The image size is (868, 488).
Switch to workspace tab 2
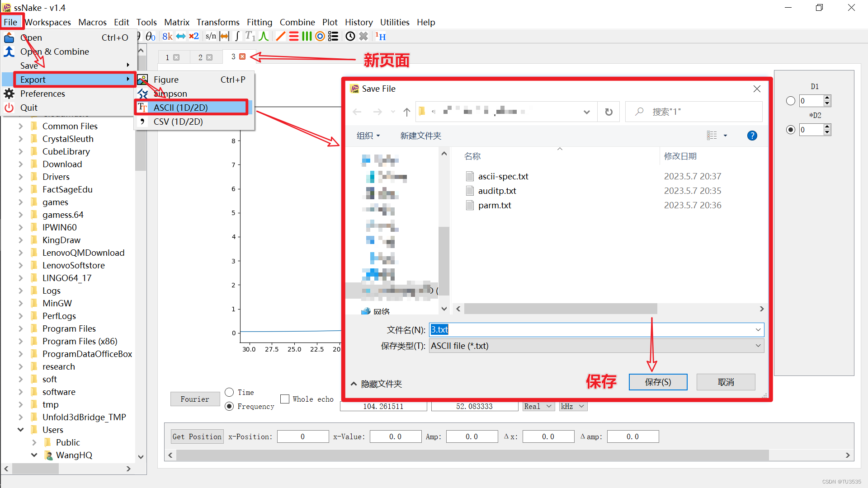200,57
